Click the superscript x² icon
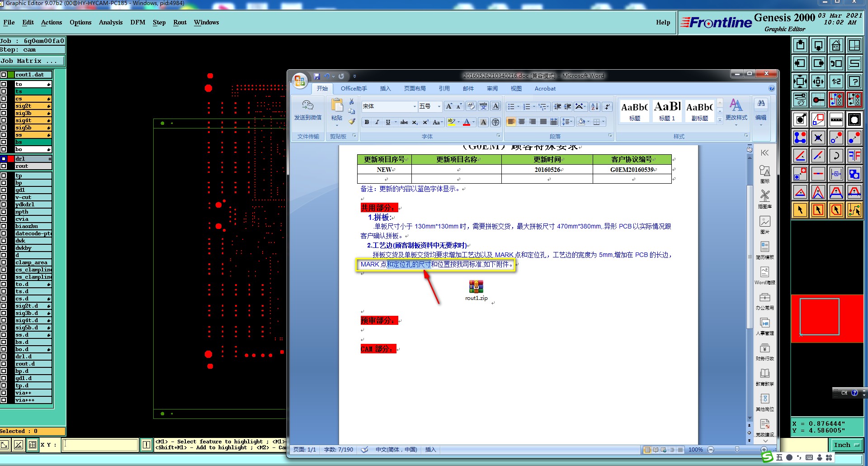The width and height of the screenshot is (868, 466). click(x=425, y=122)
